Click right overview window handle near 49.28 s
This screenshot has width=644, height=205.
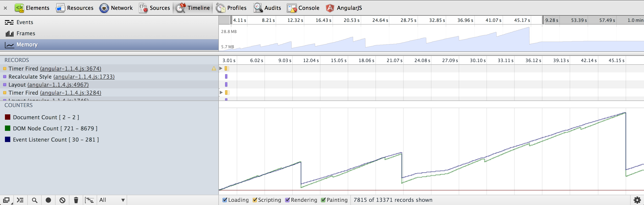click(x=543, y=20)
